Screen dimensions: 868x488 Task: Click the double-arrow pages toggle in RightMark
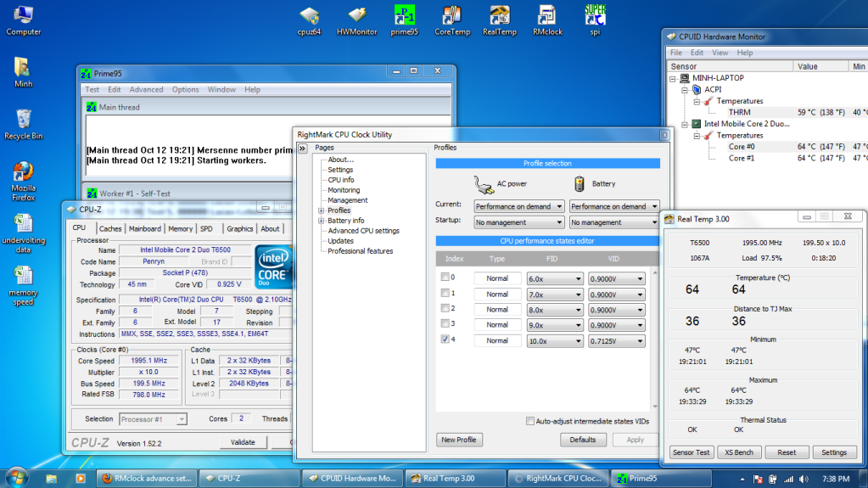click(x=302, y=148)
